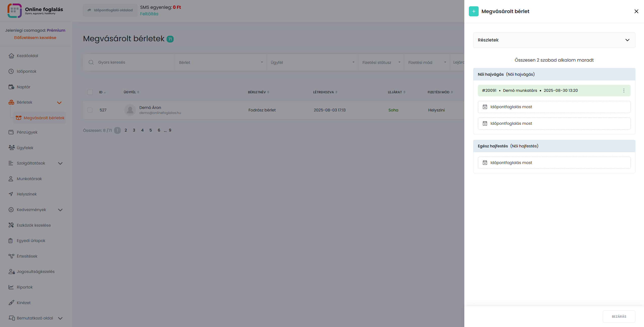Click the Naptár calendar icon in sidebar
Image resolution: width=644 pixels, height=327 pixels.
[11, 87]
